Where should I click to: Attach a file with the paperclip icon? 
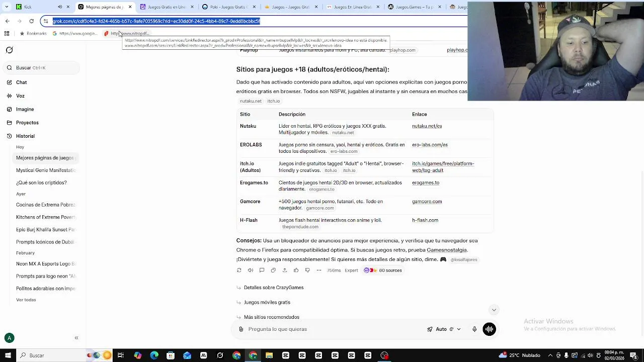241,329
